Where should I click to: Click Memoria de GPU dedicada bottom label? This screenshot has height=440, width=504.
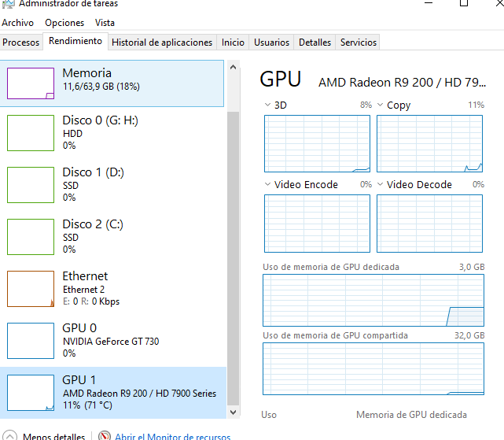(411, 415)
